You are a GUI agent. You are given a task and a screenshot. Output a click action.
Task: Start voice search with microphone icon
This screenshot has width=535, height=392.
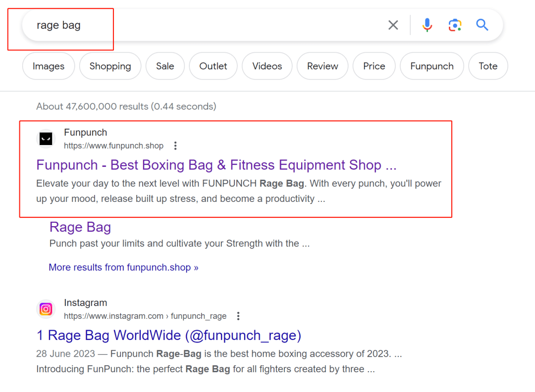tap(427, 25)
